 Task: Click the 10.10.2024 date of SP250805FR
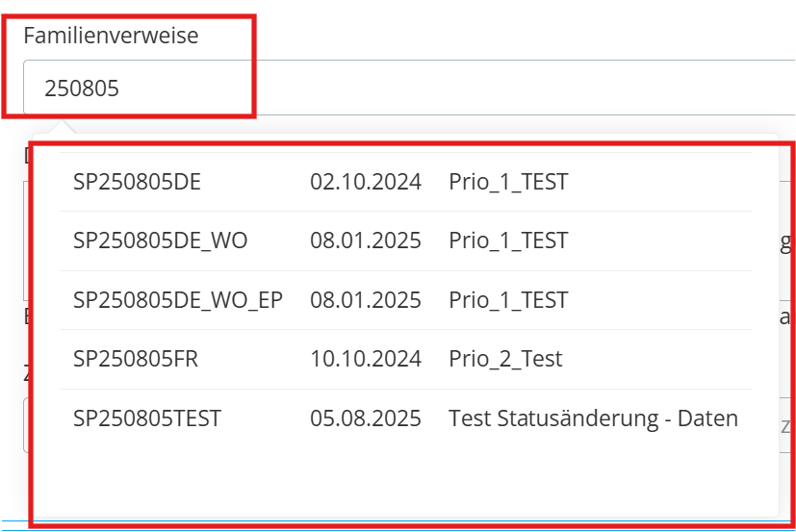(x=366, y=359)
